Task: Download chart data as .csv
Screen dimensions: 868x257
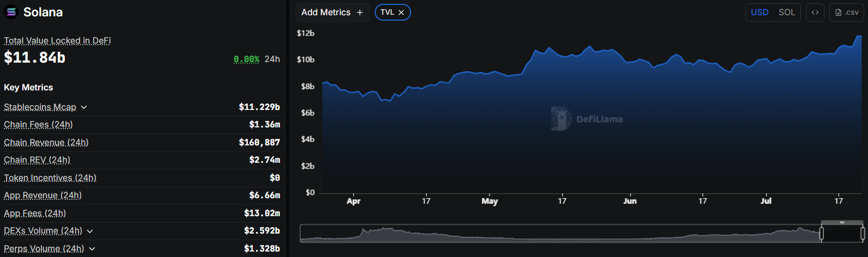Action: [x=846, y=13]
